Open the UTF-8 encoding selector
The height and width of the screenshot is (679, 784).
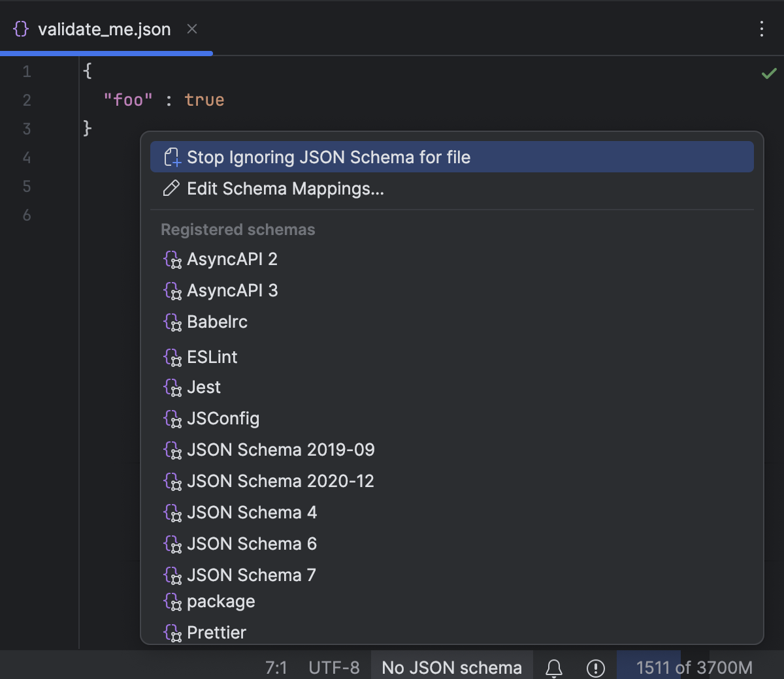click(334, 667)
